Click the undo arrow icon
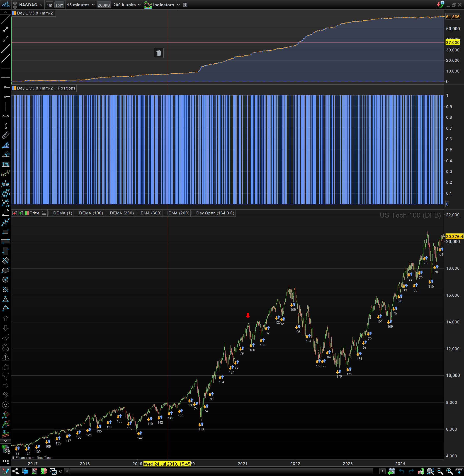 (x=401, y=471)
